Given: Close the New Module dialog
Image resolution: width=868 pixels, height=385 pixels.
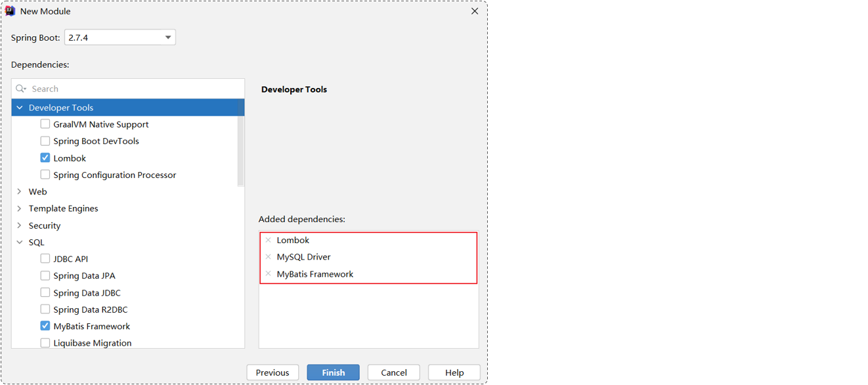Looking at the screenshot, I should coord(475,11).
